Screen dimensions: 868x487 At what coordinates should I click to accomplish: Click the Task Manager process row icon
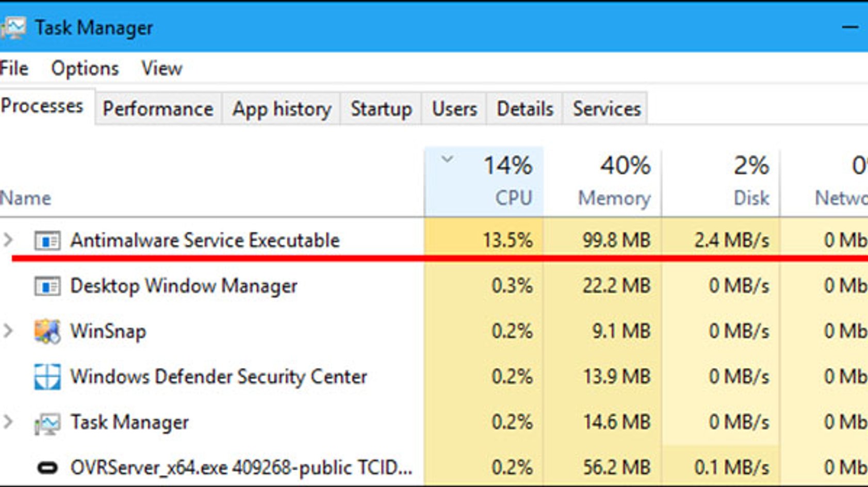click(47, 423)
